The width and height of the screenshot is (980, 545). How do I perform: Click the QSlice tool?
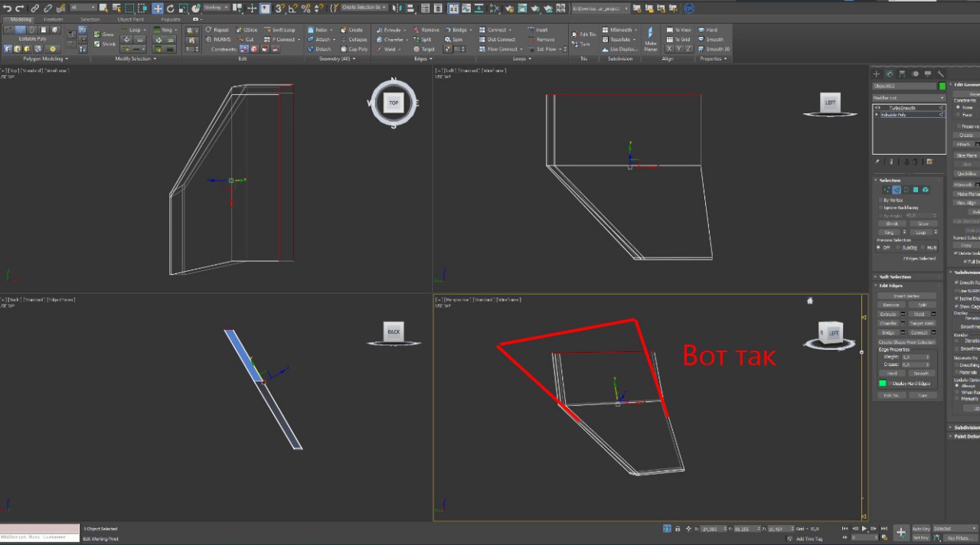pyautogui.click(x=247, y=30)
